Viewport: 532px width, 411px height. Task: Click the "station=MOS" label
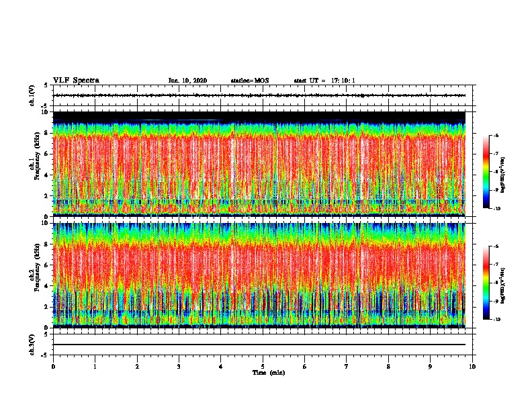pos(250,81)
